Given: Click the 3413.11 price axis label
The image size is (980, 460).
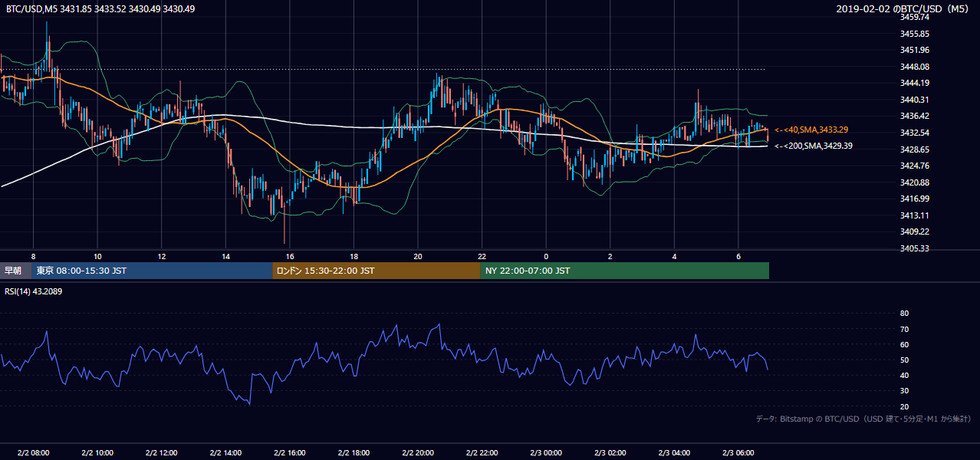Looking at the screenshot, I should [914, 215].
